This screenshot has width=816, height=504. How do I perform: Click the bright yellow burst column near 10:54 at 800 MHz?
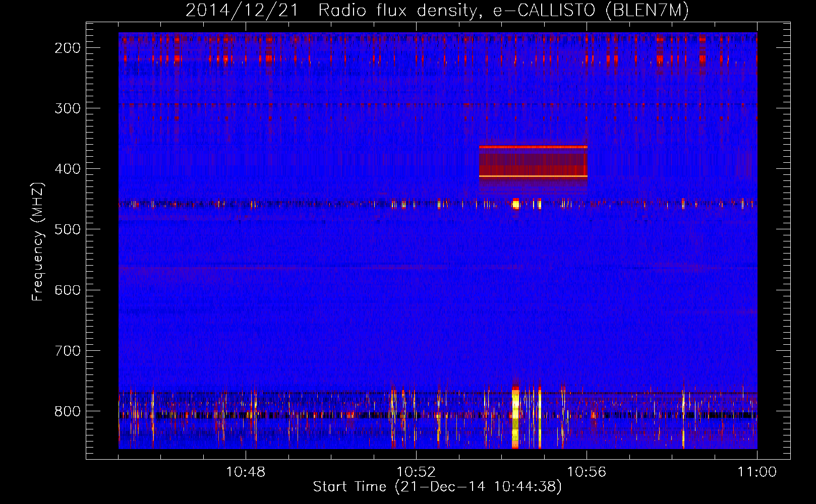[515, 417]
